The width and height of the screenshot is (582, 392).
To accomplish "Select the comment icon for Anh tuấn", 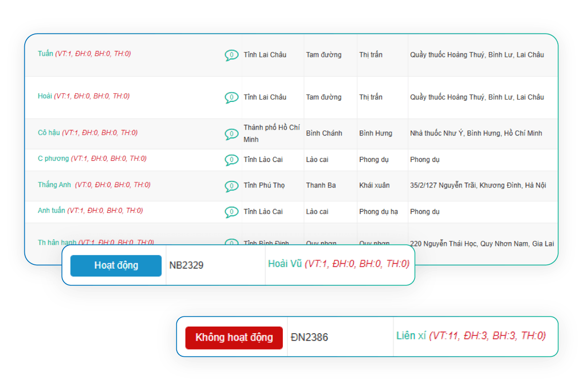I will pos(231,212).
